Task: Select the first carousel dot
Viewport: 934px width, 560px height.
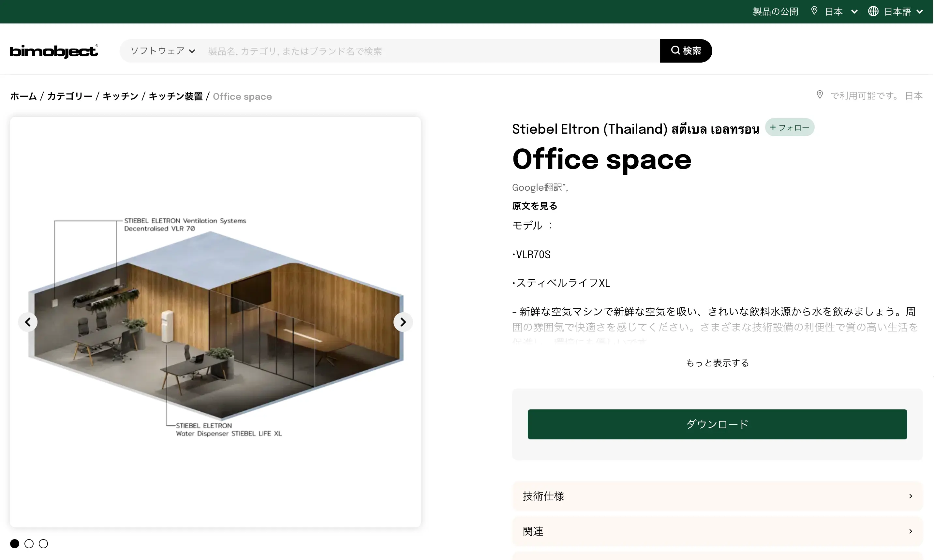Action: [15, 543]
